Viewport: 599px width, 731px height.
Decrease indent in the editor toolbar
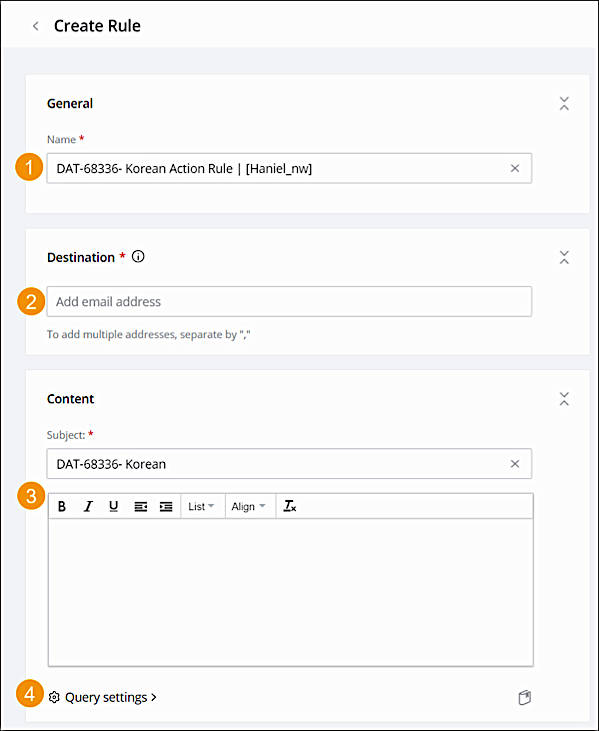coord(141,506)
